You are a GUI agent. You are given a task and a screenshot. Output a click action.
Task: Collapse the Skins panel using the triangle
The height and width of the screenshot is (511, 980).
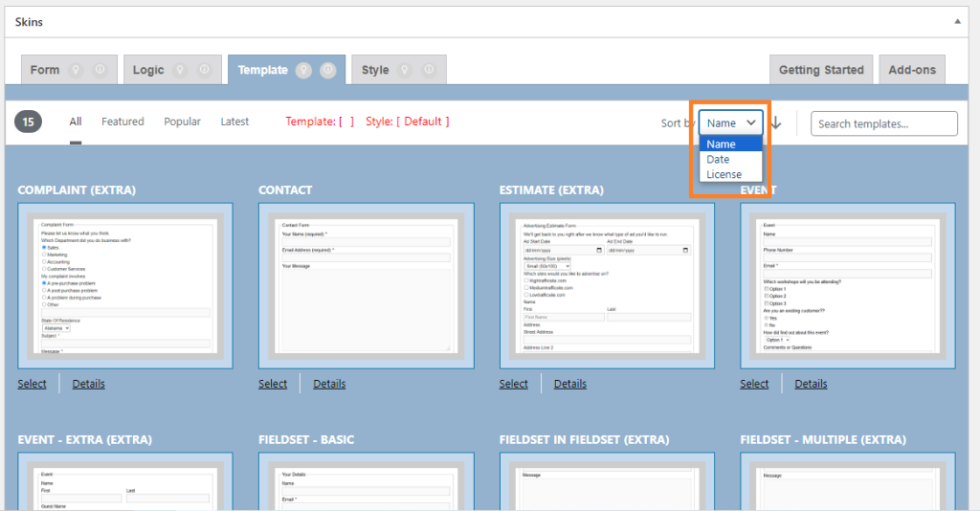[x=958, y=20]
